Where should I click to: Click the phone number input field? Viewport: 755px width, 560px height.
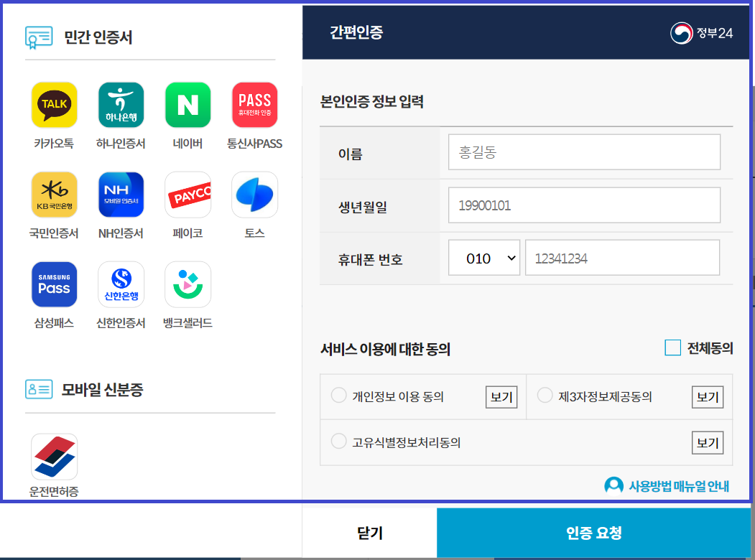622,258
